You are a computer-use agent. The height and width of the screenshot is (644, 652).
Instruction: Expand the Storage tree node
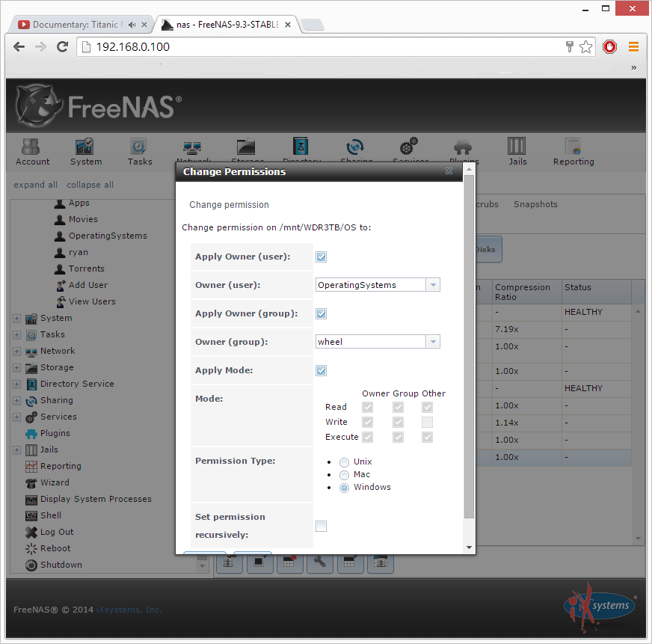pyautogui.click(x=16, y=368)
